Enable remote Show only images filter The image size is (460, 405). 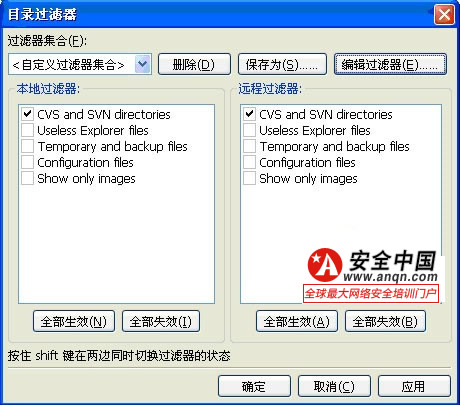pos(249,178)
